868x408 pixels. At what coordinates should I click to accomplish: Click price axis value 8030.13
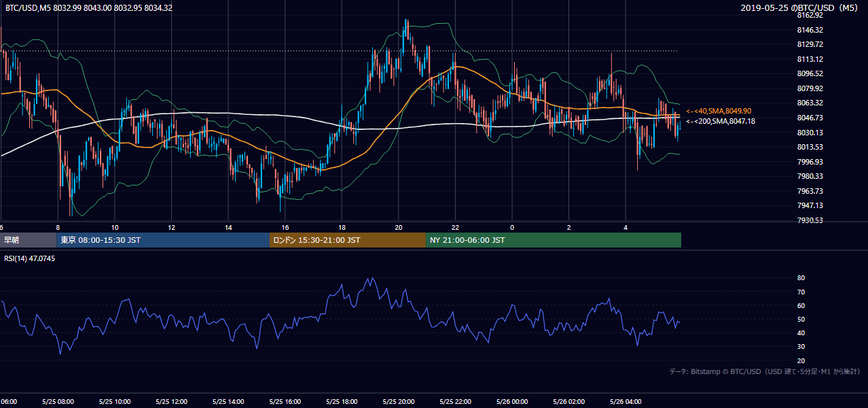[x=810, y=133]
